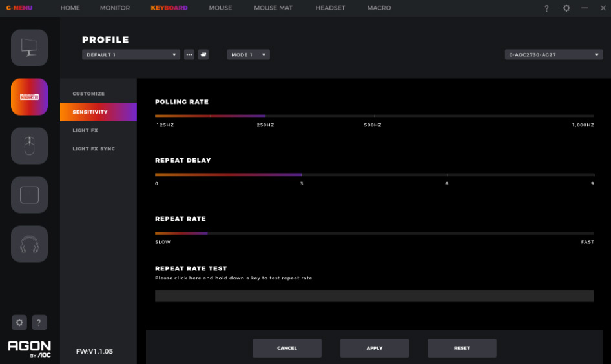Open the settings gear in title bar
This screenshot has height=364, width=611.
pos(566,8)
